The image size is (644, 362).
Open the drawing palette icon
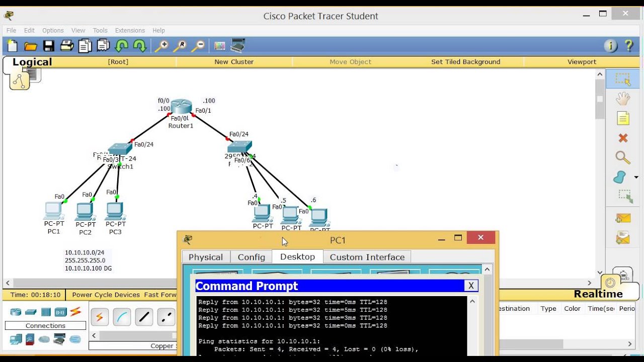pyautogui.click(x=220, y=46)
